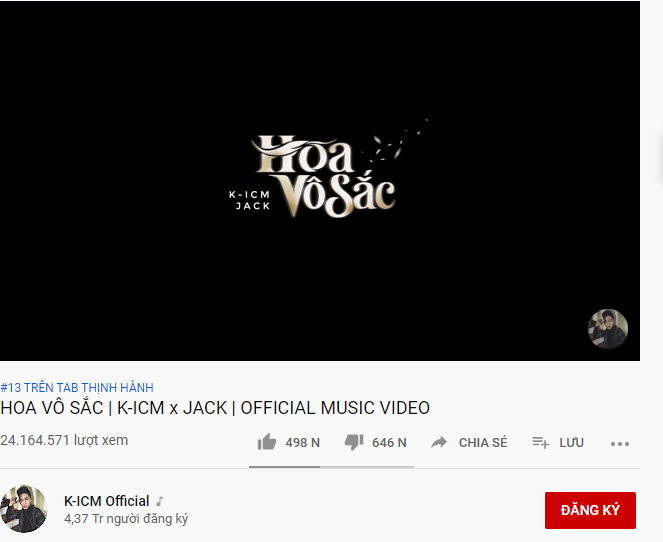Click the channel watermark in the video corner
This screenshot has width=663, height=542.
[608, 329]
